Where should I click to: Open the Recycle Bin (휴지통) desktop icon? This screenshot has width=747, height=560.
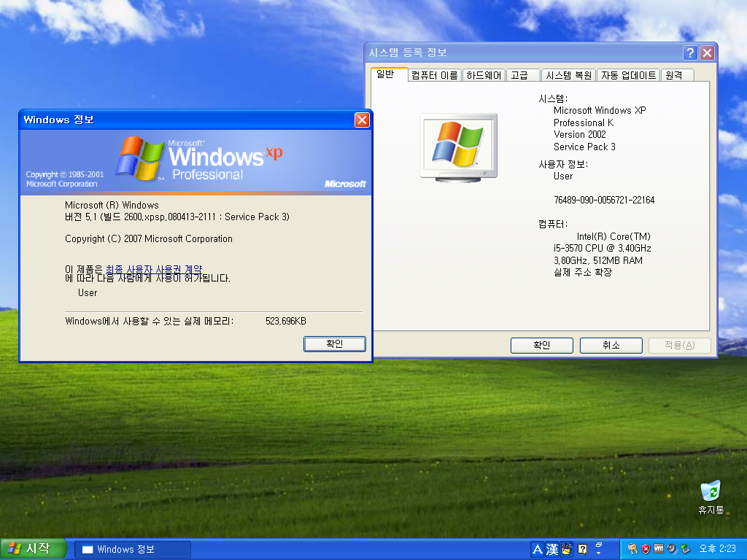(x=711, y=497)
